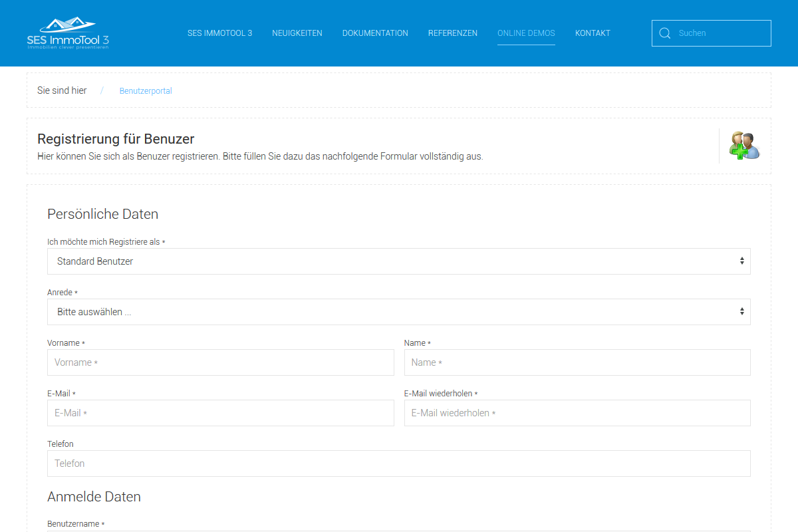Select the E-Mail wiederholen field
Image resolution: width=798 pixels, height=532 pixels.
(x=577, y=413)
